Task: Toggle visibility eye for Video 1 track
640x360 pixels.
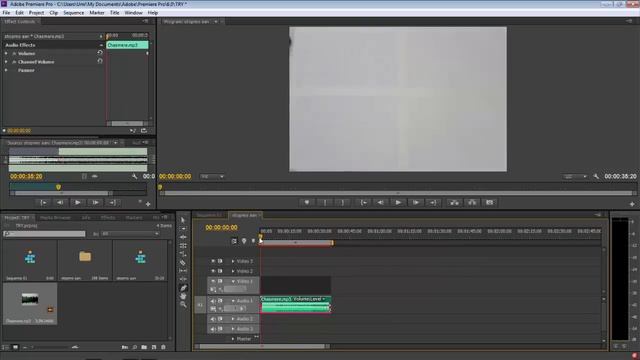Action: pos(213,281)
